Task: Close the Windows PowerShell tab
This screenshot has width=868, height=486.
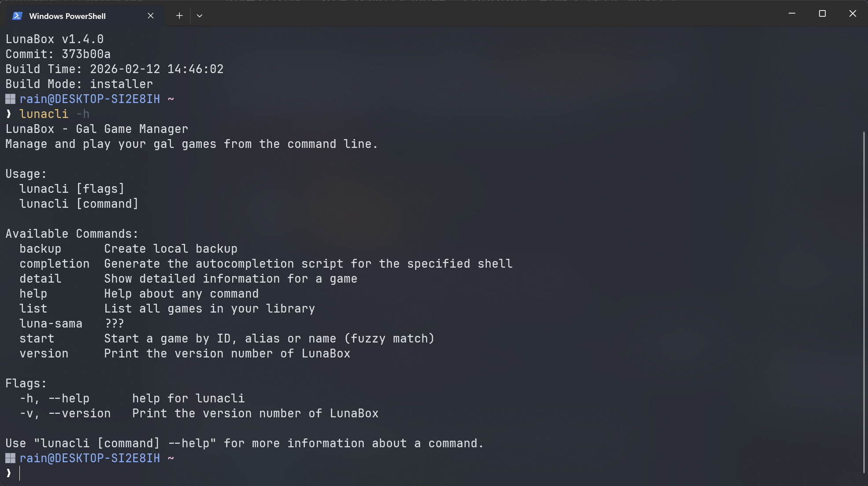Action: (151, 16)
